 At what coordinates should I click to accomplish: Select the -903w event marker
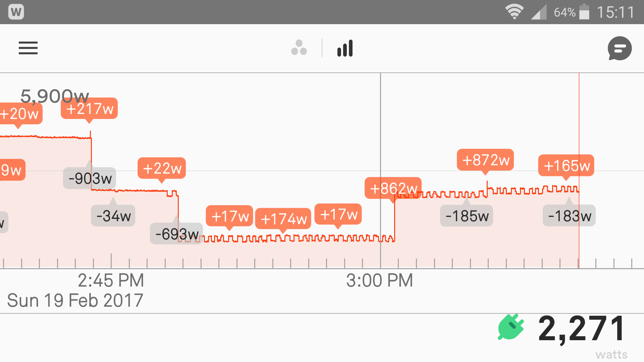tap(90, 178)
